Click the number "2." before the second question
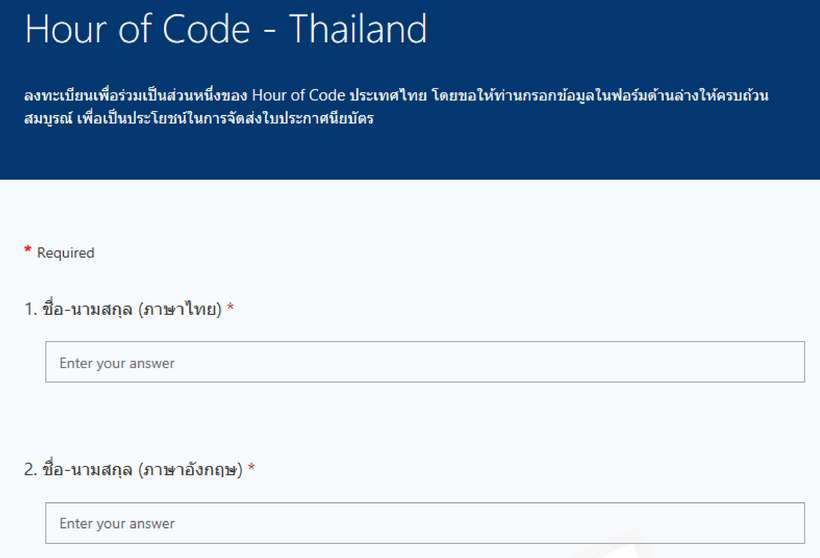The image size is (820, 558). point(31,469)
